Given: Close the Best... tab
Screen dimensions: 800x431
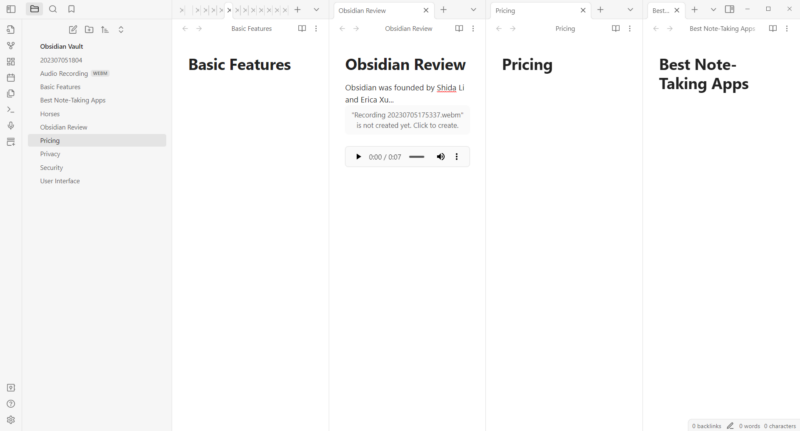Looking at the screenshot, I should click(677, 10).
